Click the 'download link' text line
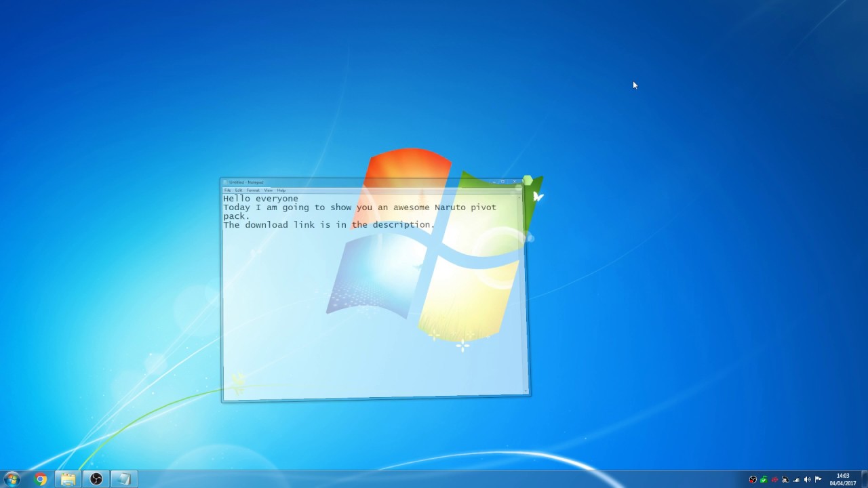This screenshot has width=868, height=488. click(329, 225)
